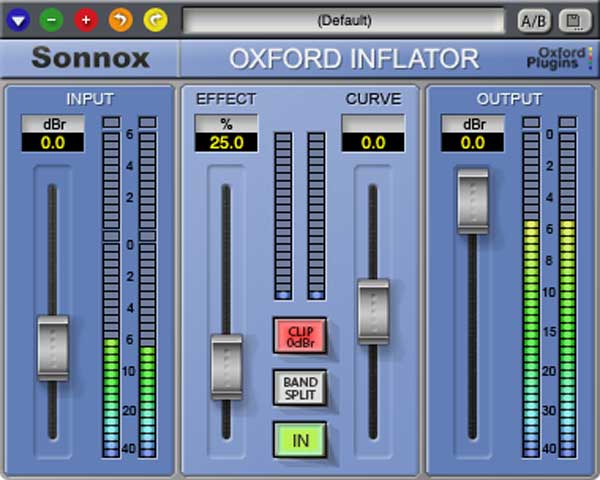Click the right Output level meter
This screenshot has height=480, width=600.
click(x=567, y=295)
